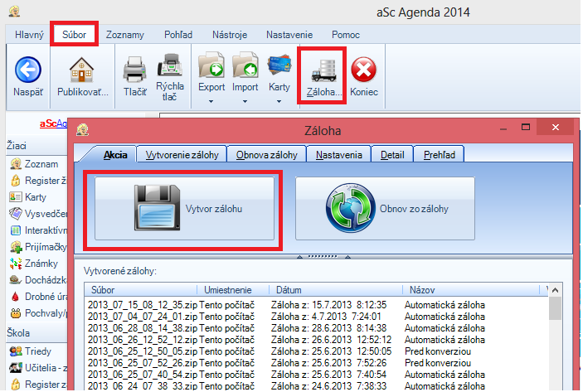Open Vysvedčenia sidebar item

point(38,214)
